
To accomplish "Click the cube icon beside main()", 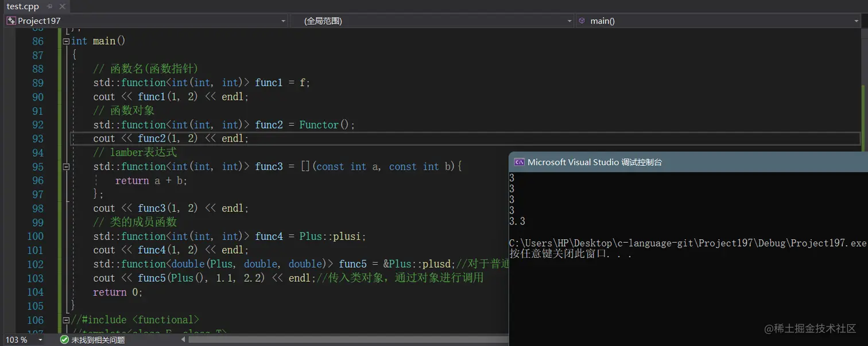I will (x=582, y=21).
